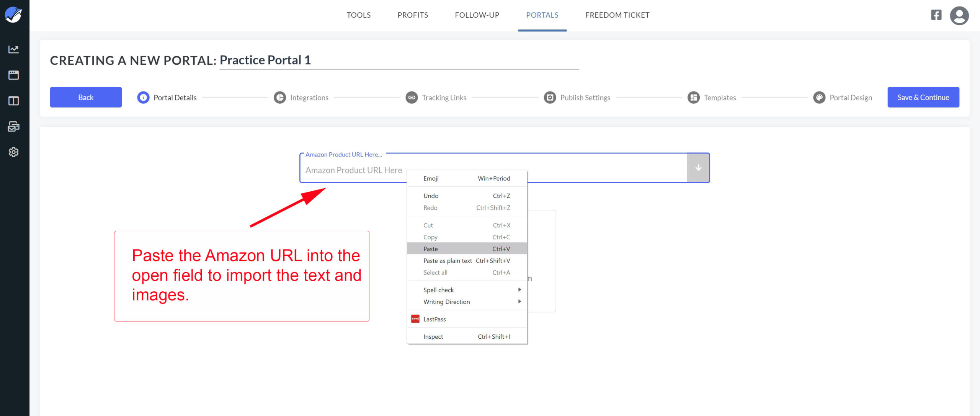The image size is (980, 416).
Task: Open the email messages sidebar icon
Action: click(x=13, y=126)
